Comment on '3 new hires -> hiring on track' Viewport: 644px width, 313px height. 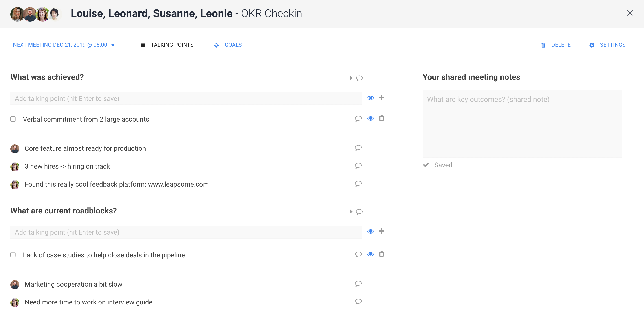tap(358, 166)
